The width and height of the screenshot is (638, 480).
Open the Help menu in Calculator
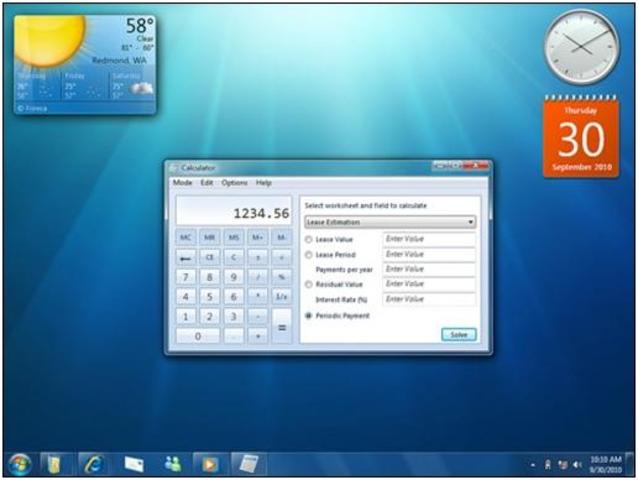(x=264, y=183)
